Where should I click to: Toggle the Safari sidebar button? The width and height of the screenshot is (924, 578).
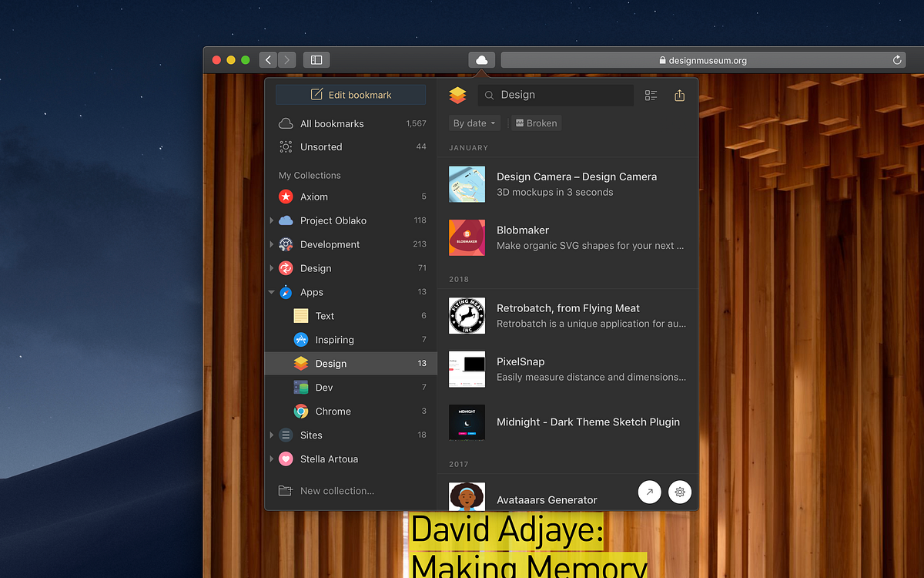click(x=316, y=60)
